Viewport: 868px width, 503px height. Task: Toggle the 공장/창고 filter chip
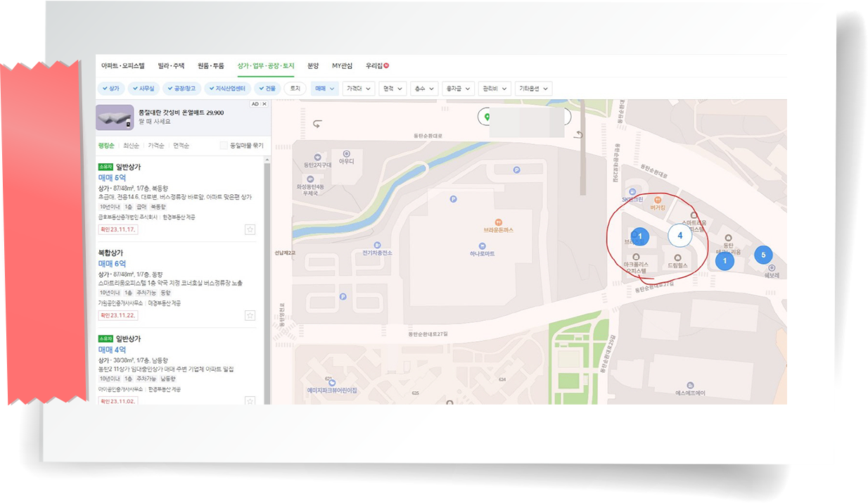[x=181, y=89]
